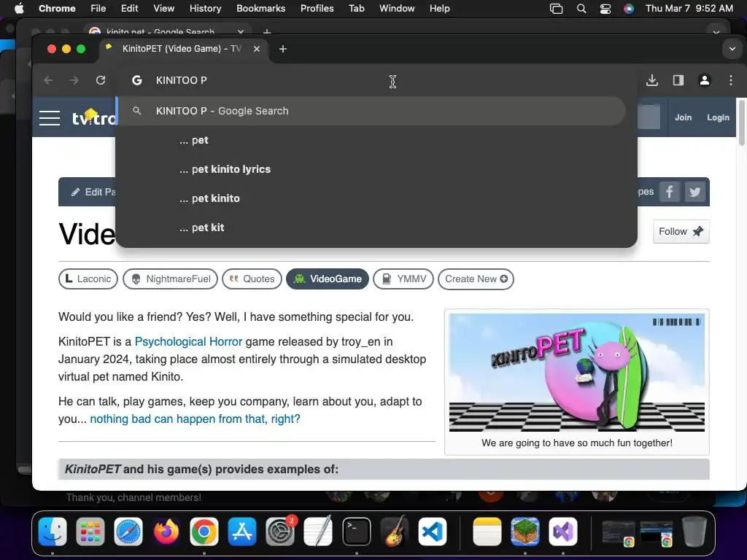Open Finder from the Dock
This screenshot has width=747, height=560.
click(x=53, y=532)
